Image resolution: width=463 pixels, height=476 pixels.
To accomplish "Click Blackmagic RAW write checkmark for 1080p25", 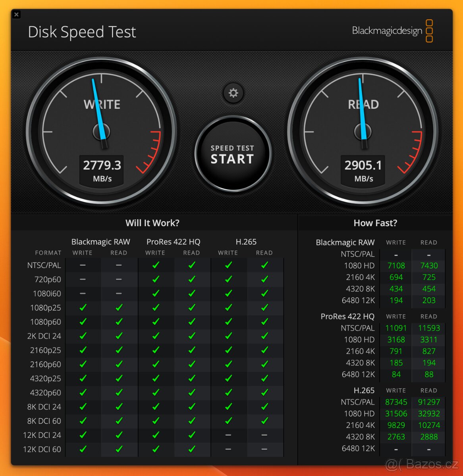I will coord(83,307).
